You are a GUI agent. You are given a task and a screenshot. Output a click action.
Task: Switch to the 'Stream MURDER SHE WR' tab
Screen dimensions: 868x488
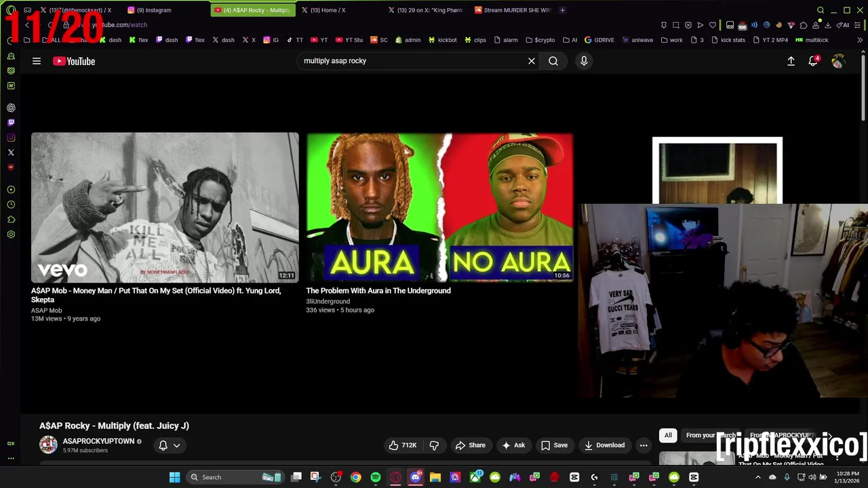click(x=513, y=10)
